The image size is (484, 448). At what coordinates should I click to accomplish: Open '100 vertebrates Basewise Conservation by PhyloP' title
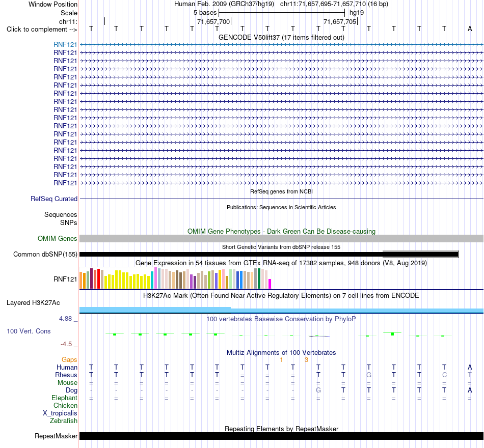click(x=281, y=319)
